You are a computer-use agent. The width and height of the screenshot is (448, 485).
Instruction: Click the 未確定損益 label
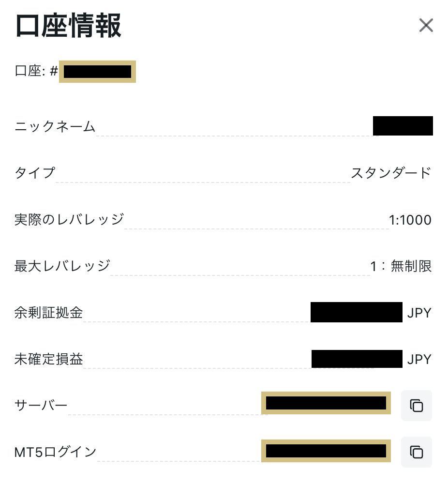(49, 359)
